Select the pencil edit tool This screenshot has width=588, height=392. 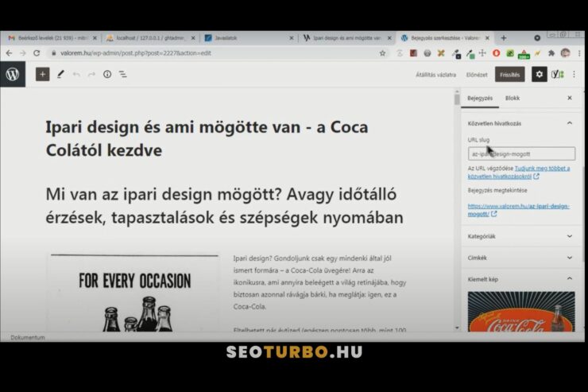tap(60, 74)
